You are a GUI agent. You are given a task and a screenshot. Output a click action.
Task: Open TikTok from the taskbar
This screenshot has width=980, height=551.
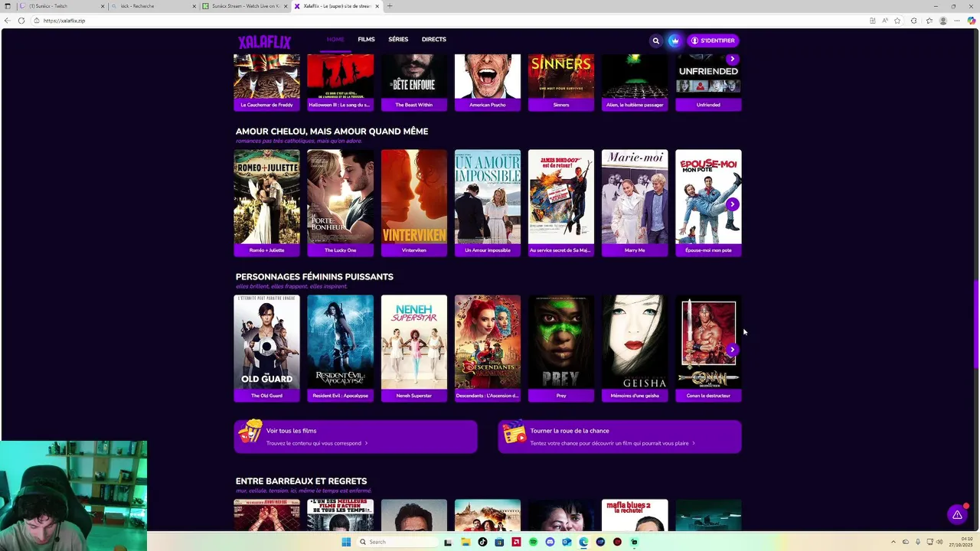click(x=482, y=542)
